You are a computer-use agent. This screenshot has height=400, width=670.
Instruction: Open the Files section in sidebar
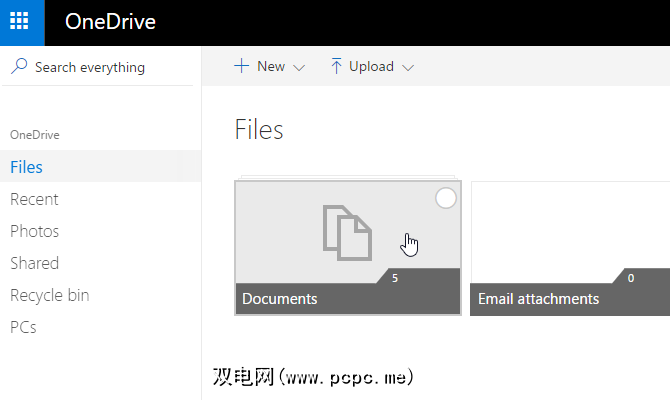(100, 167)
